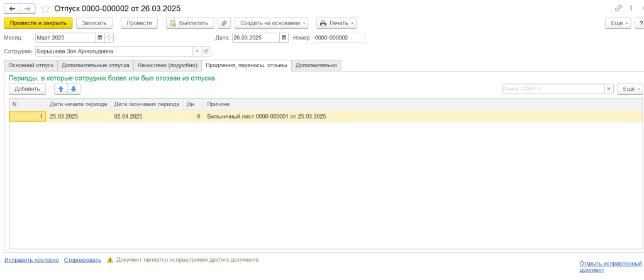This screenshot has height=280, width=644.
Task: Click the back navigation arrow
Action: click(x=13, y=8)
